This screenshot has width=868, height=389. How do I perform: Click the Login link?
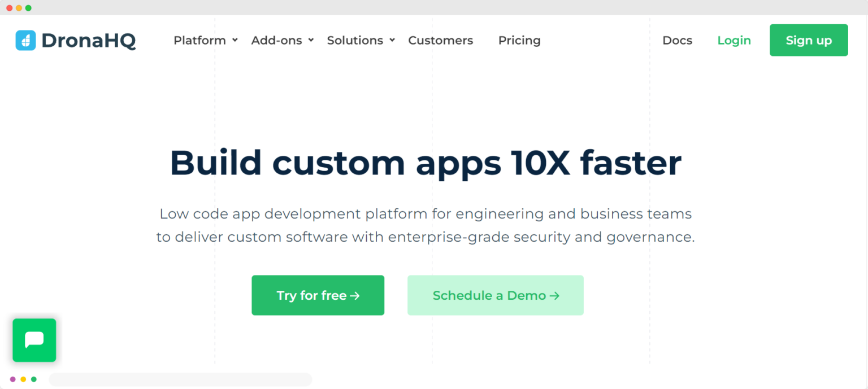point(734,40)
